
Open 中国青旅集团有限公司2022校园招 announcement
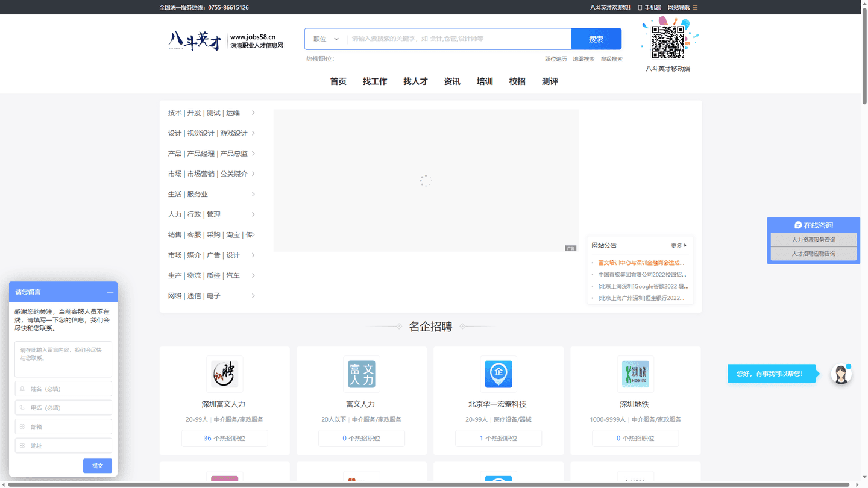point(642,274)
